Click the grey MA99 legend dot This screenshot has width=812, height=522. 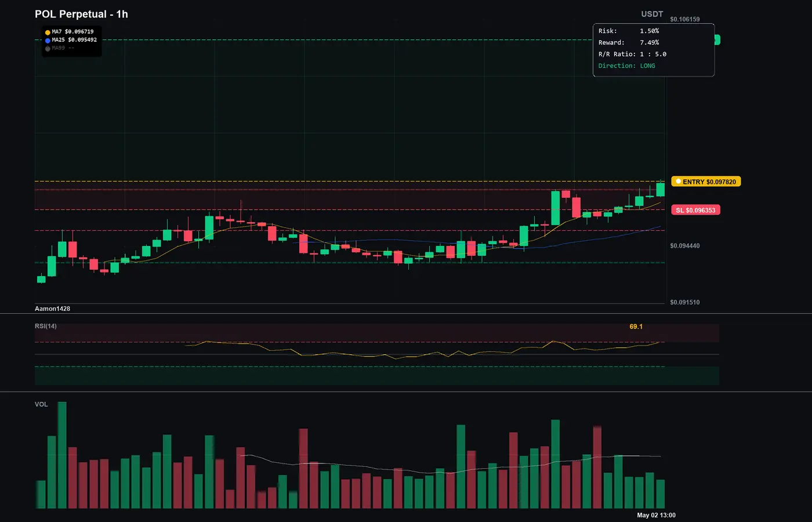48,49
